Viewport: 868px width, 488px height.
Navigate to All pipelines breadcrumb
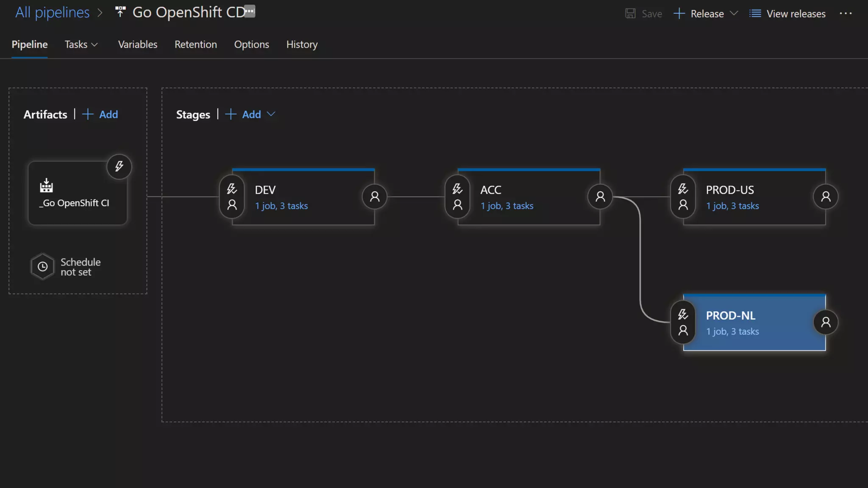(x=53, y=12)
